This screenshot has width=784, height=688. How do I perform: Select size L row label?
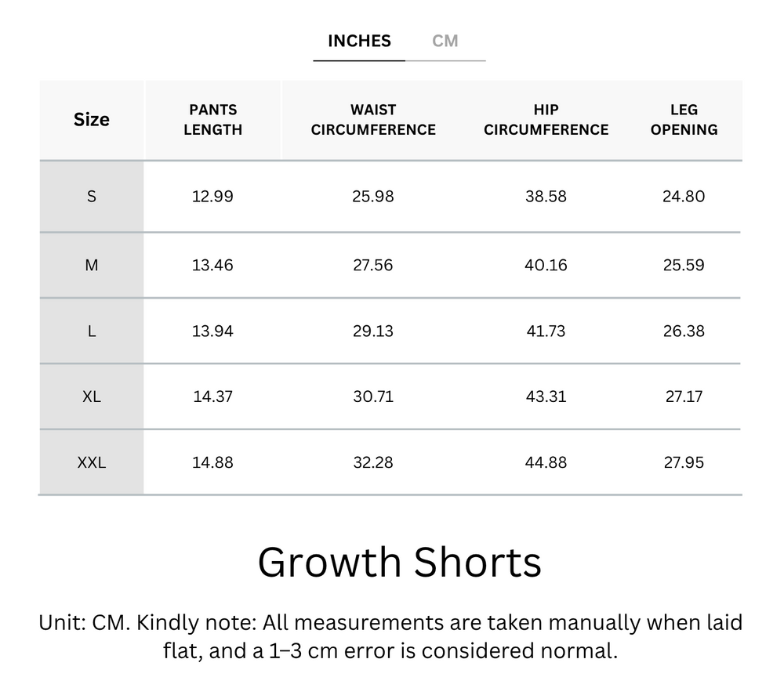click(x=91, y=331)
